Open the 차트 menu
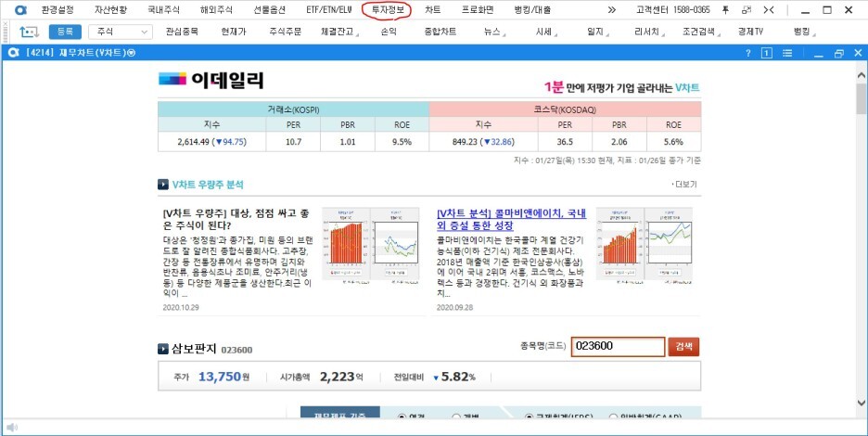 [433, 10]
